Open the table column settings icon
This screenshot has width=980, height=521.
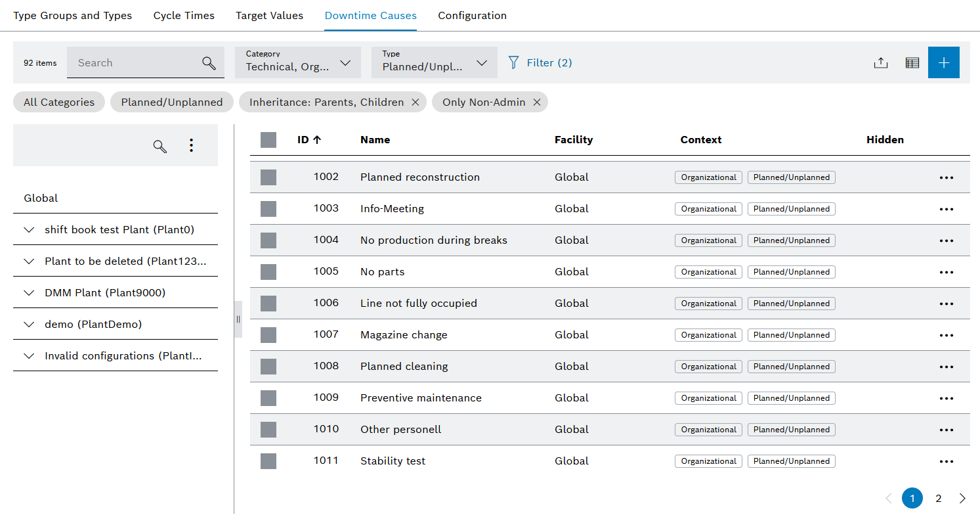(x=912, y=63)
